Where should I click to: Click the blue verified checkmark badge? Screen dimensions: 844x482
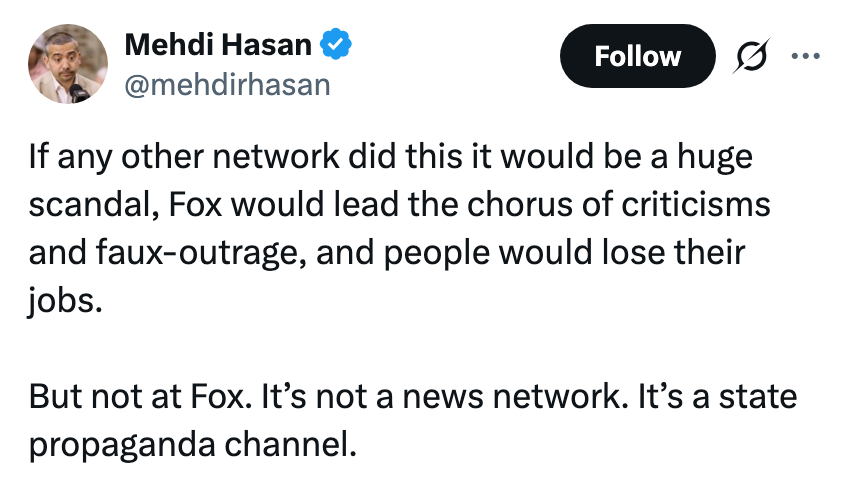point(335,45)
